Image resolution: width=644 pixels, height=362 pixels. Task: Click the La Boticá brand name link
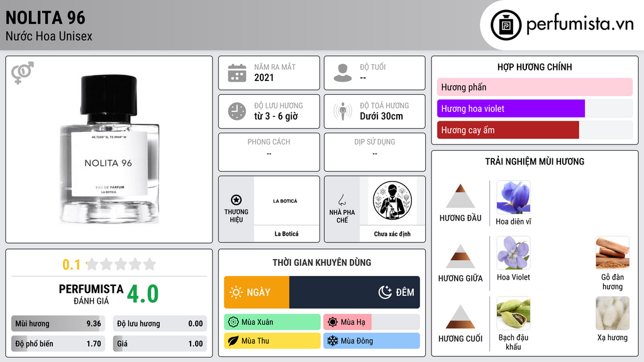pos(286,234)
